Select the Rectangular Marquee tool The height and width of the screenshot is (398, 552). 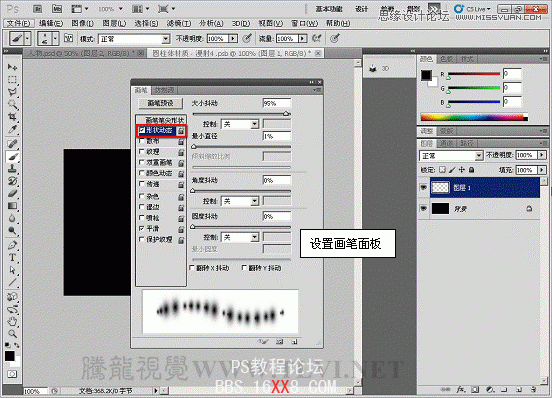click(12, 80)
